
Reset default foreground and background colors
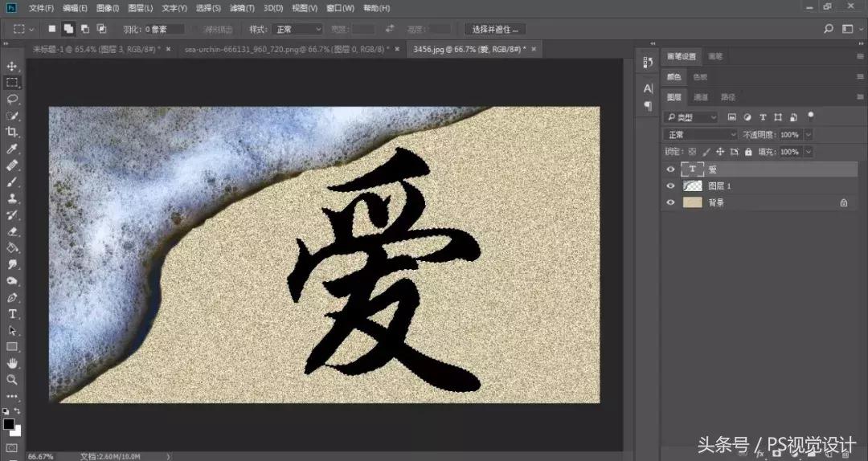(x=6, y=411)
